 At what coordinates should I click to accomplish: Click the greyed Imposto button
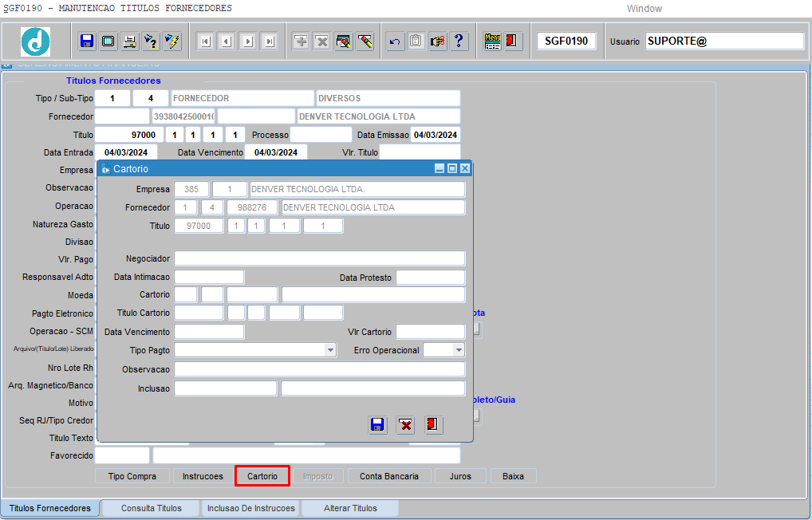(318, 476)
